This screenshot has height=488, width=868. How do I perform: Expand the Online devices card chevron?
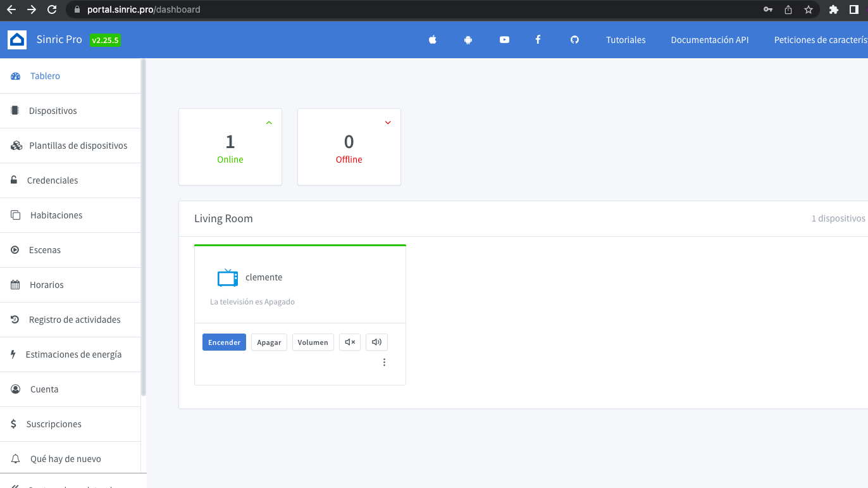269,123
